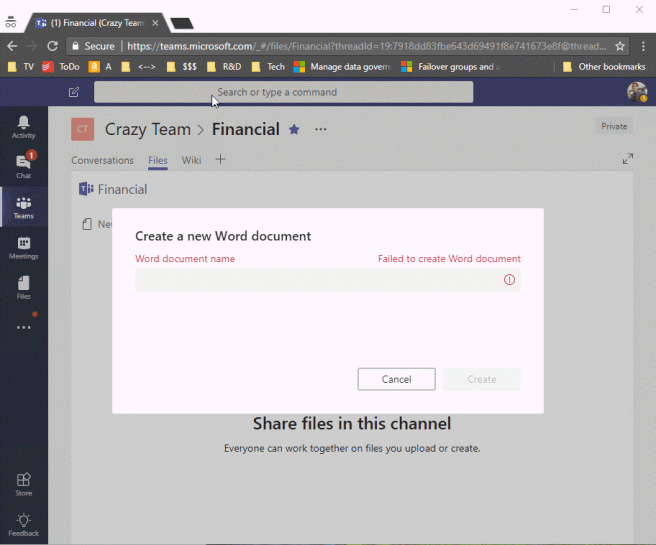Click Crazy Team in the breadcrumb
The width and height of the screenshot is (656, 545).
pyautogui.click(x=148, y=129)
